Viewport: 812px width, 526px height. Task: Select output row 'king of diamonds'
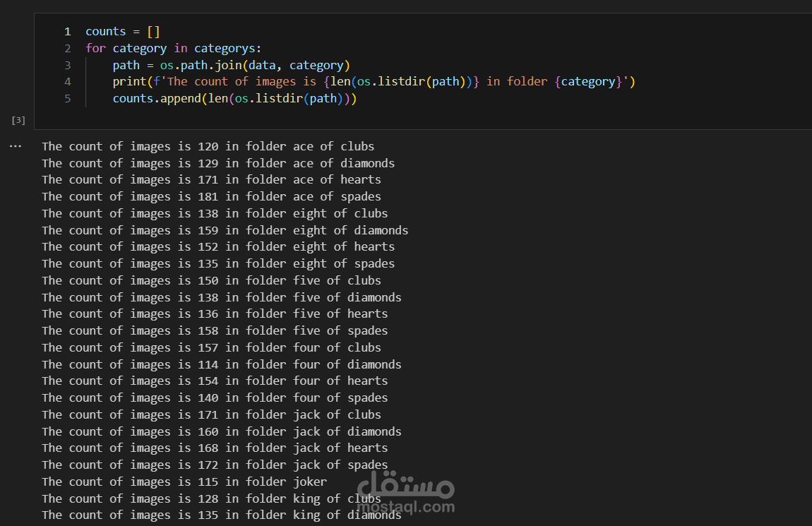click(222, 515)
